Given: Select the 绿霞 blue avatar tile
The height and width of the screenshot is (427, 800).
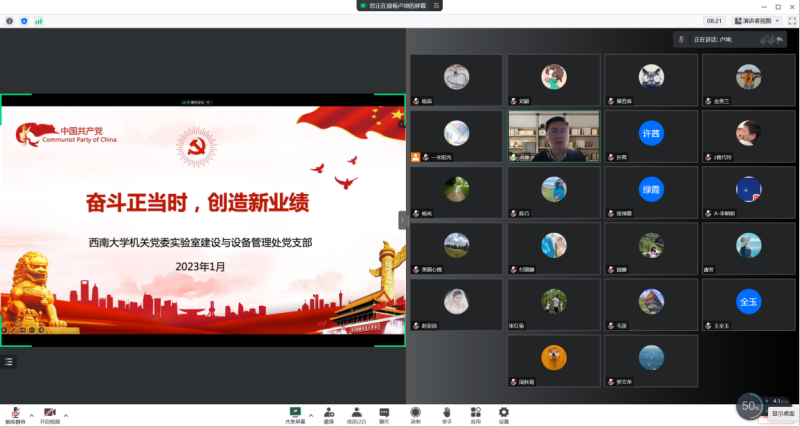Looking at the screenshot, I should click(651, 192).
